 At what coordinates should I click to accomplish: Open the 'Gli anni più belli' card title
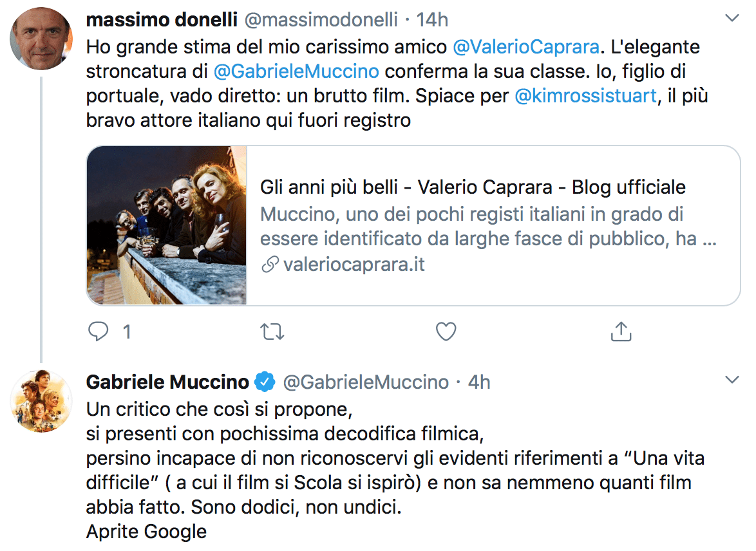(x=473, y=187)
